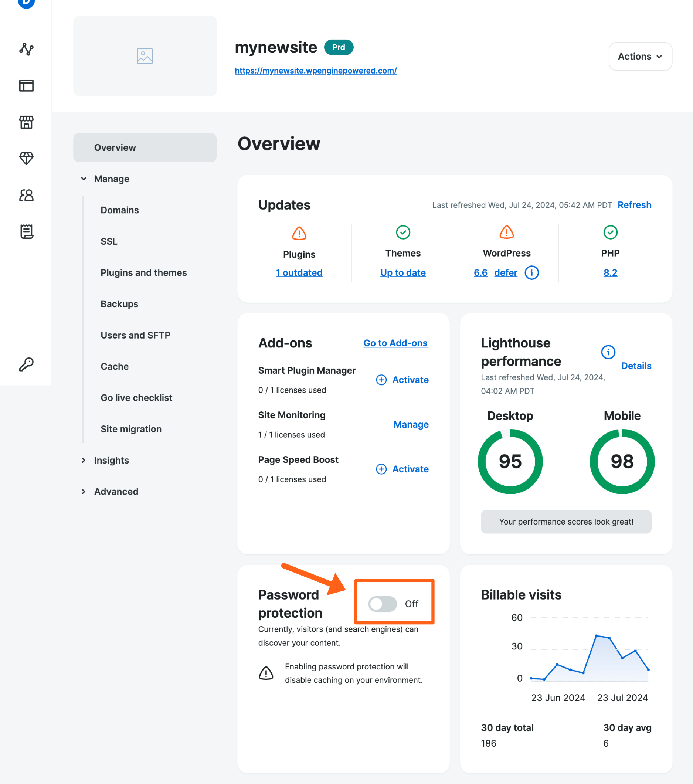Turn on Password protection toggle

point(383,603)
